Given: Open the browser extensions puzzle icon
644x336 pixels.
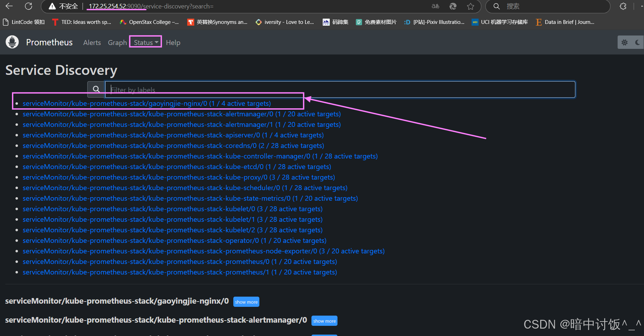Looking at the screenshot, I should click(x=623, y=6).
